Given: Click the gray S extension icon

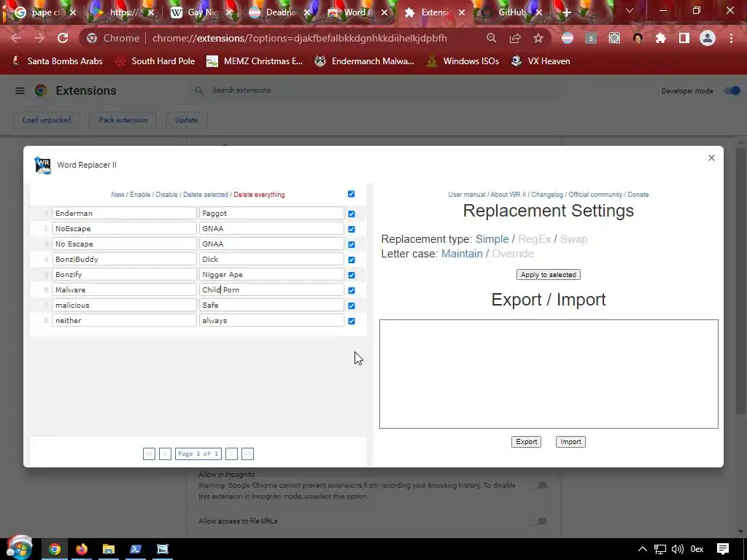Looking at the screenshot, I should point(591,38).
